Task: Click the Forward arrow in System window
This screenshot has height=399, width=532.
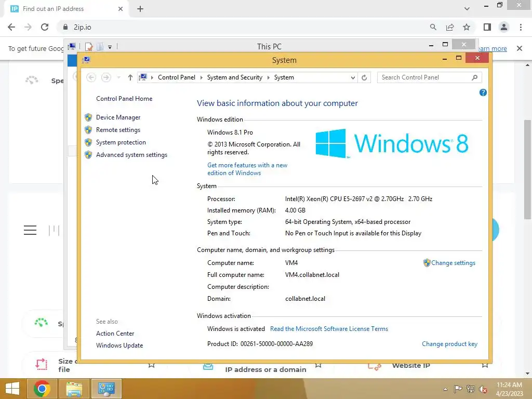Action: click(x=106, y=78)
